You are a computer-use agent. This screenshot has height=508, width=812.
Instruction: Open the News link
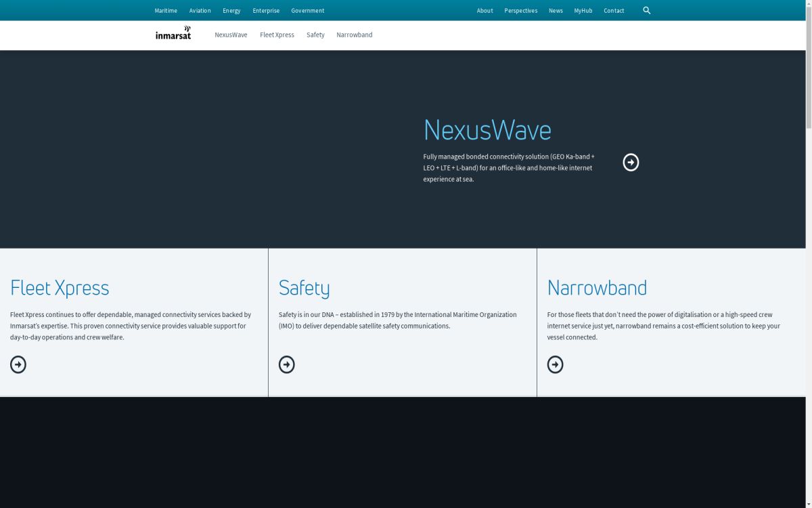point(556,11)
